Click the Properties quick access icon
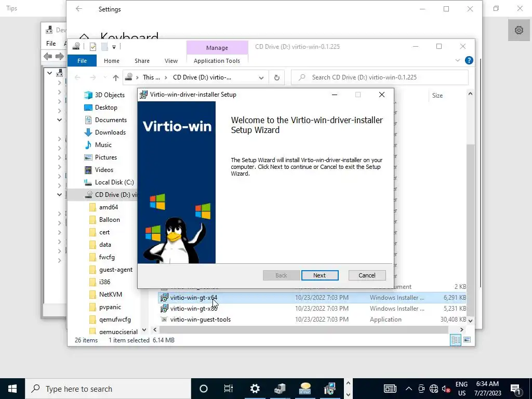This screenshot has width=532, height=399. [93, 47]
